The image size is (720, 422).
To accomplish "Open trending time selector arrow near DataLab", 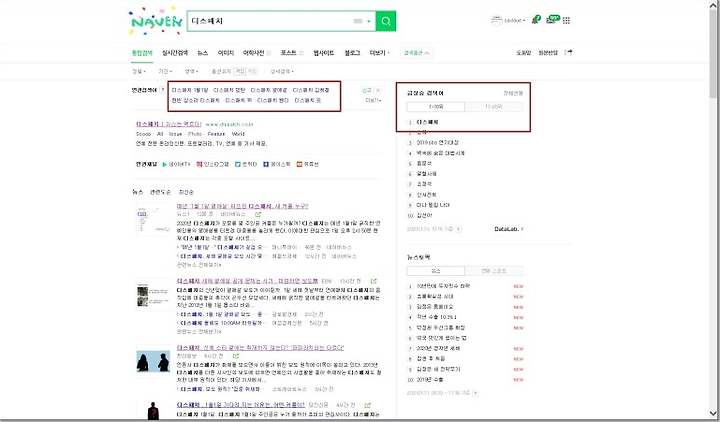I will tap(458, 229).
